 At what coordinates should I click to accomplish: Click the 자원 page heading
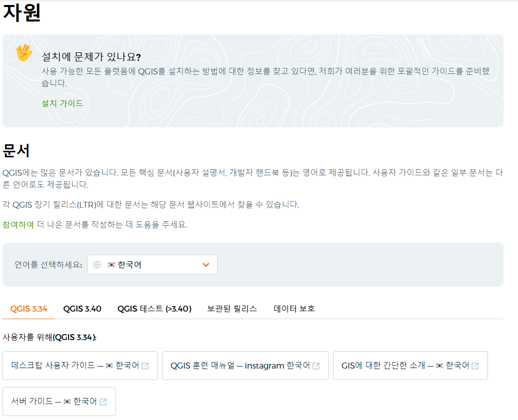[22, 12]
